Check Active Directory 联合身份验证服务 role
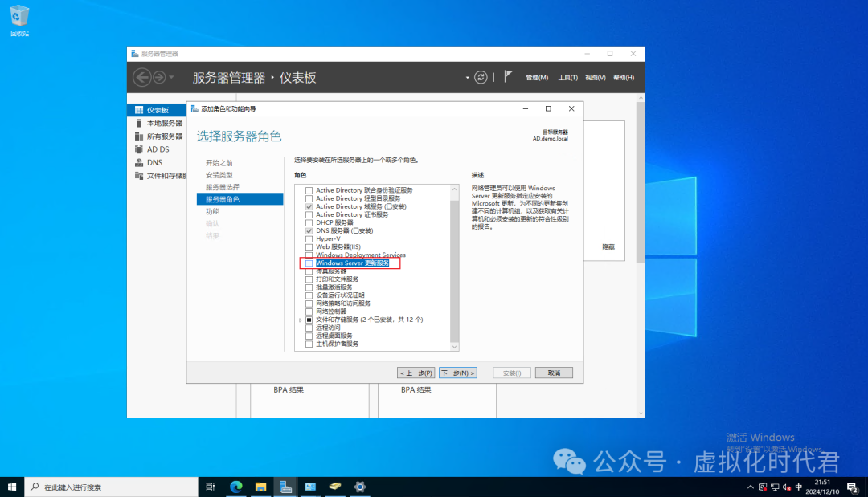 click(309, 190)
